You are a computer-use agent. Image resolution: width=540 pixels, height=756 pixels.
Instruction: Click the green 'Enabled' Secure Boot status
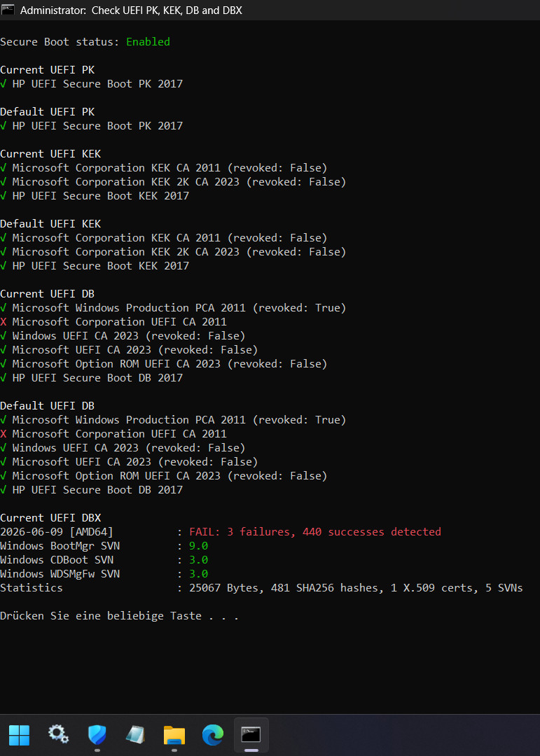[x=148, y=42]
